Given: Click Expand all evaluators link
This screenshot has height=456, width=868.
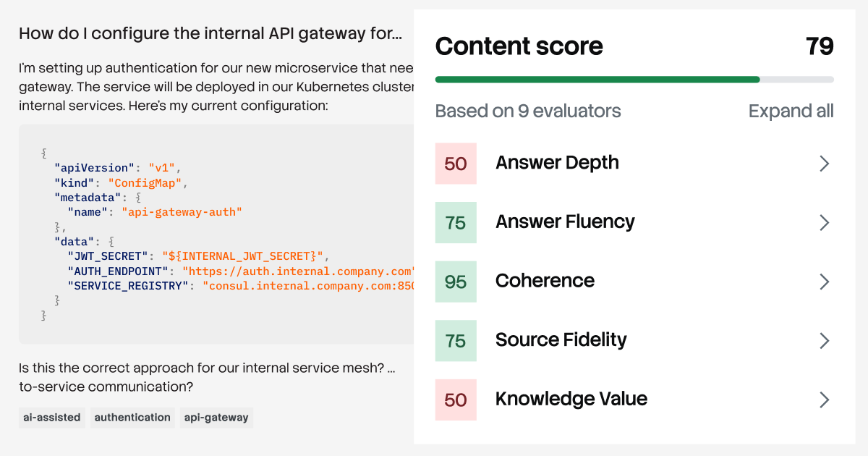Looking at the screenshot, I should coord(791,111).
